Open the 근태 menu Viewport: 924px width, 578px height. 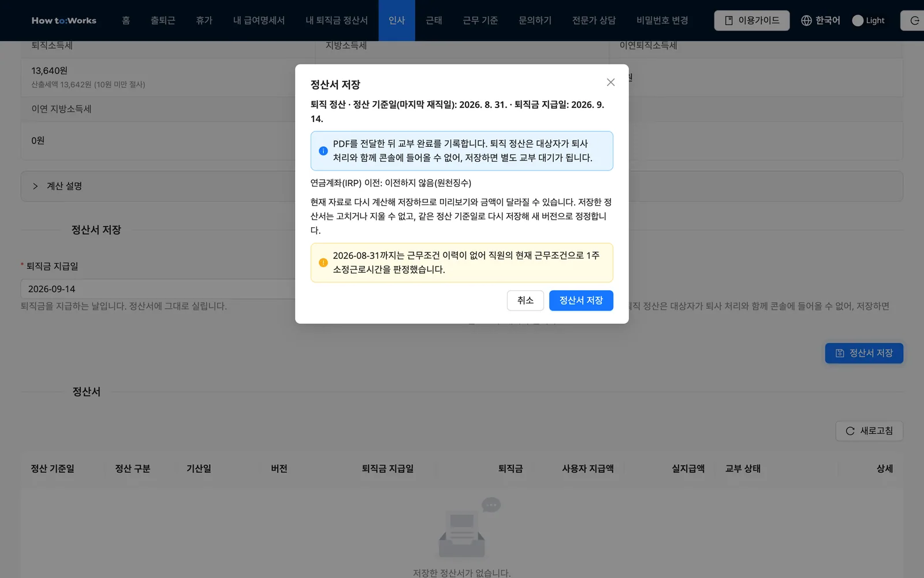[434, 20]
